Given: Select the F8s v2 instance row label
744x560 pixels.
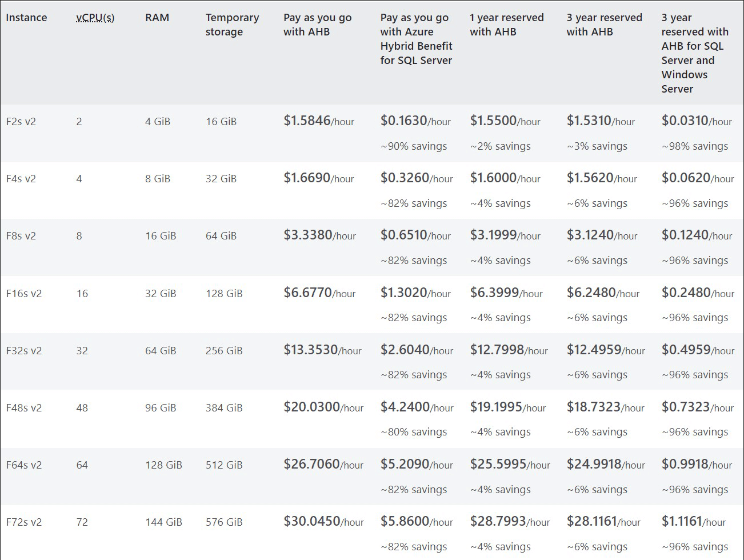Looking at the screenshot, I should pos(21,236).
